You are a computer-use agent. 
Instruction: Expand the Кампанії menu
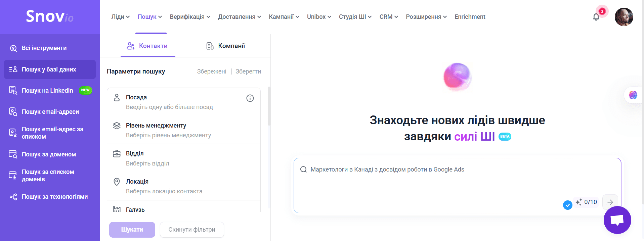[x=284, y=17]
